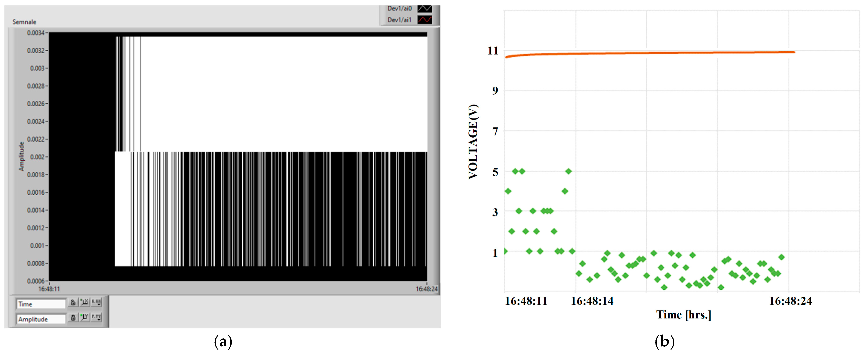Click Dev1/ai0 white plot legend icon
The image size is (868, 353).
pyautogui.click(x=425, y=8)
